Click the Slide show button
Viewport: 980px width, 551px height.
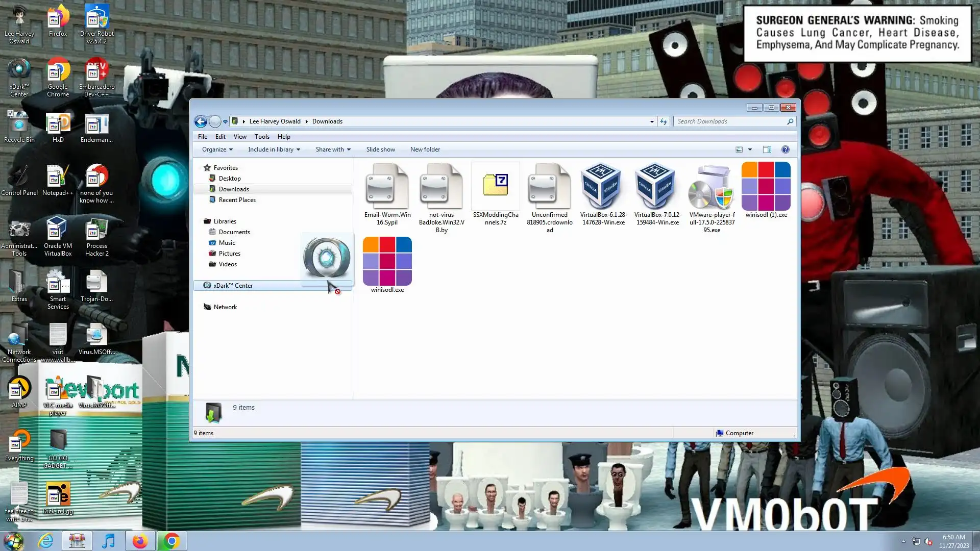380,149
